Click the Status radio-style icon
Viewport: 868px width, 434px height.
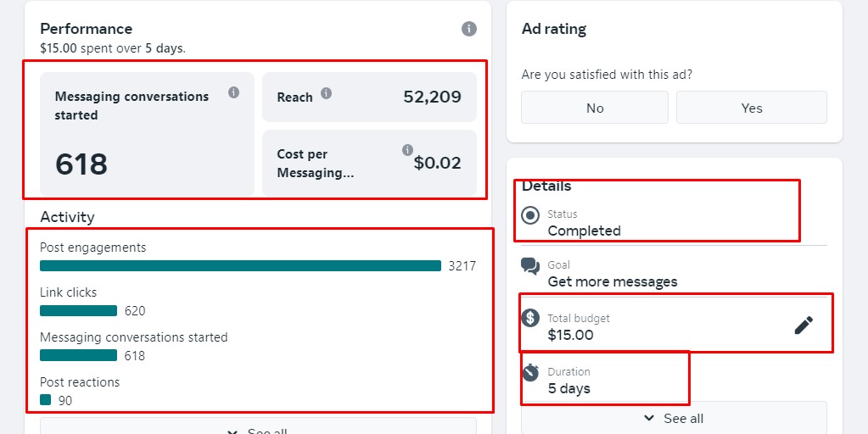pyautogui.click(x=530, y=215)
